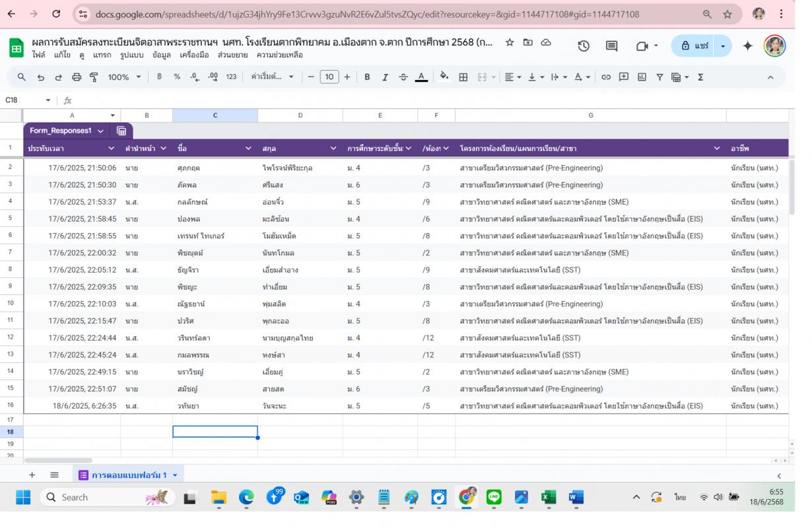Create a filter

click(660, 77)
